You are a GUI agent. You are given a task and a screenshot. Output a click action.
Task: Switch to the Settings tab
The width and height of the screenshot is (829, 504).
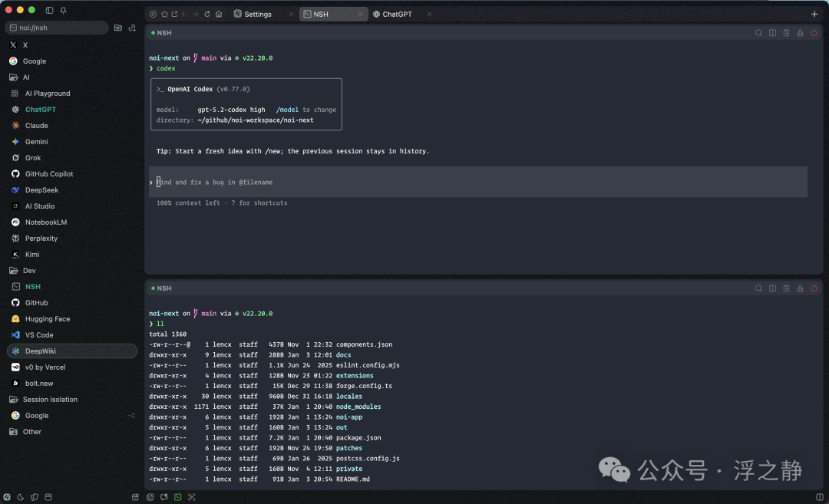tap(264, 15)
